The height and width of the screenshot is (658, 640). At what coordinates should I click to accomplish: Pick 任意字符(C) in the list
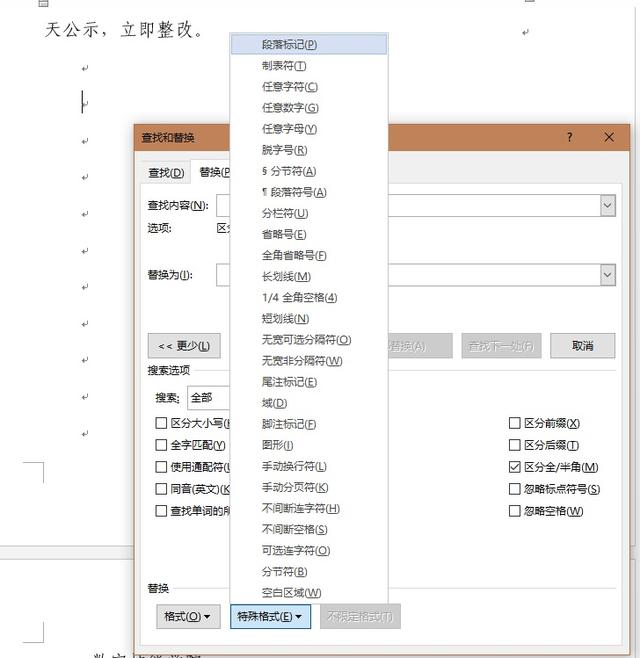309,87
